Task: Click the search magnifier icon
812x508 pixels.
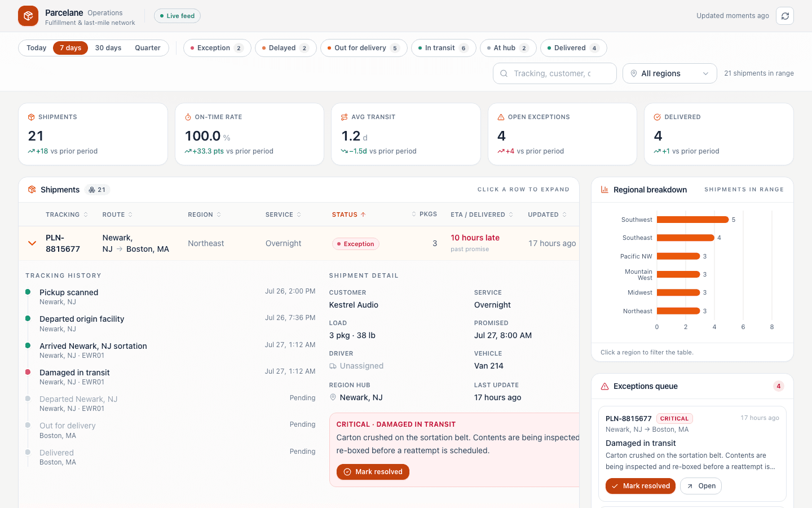Action: [x=504, y=73]
